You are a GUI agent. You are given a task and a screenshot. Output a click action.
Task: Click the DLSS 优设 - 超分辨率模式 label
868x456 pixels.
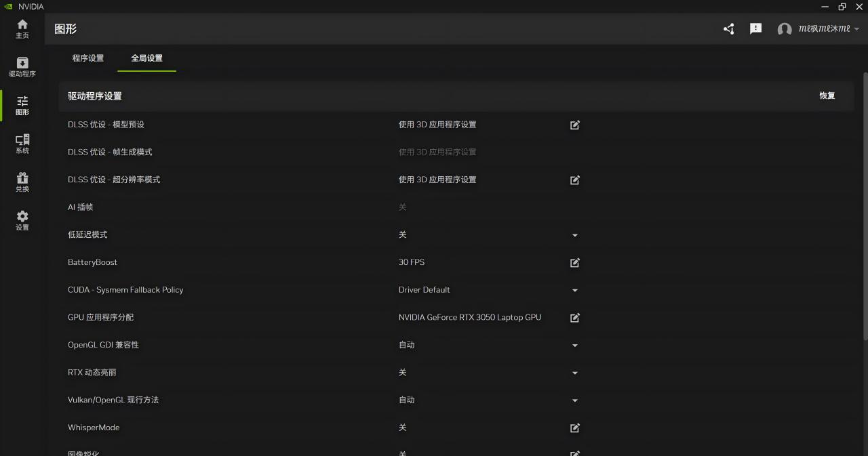pos(114,180)
